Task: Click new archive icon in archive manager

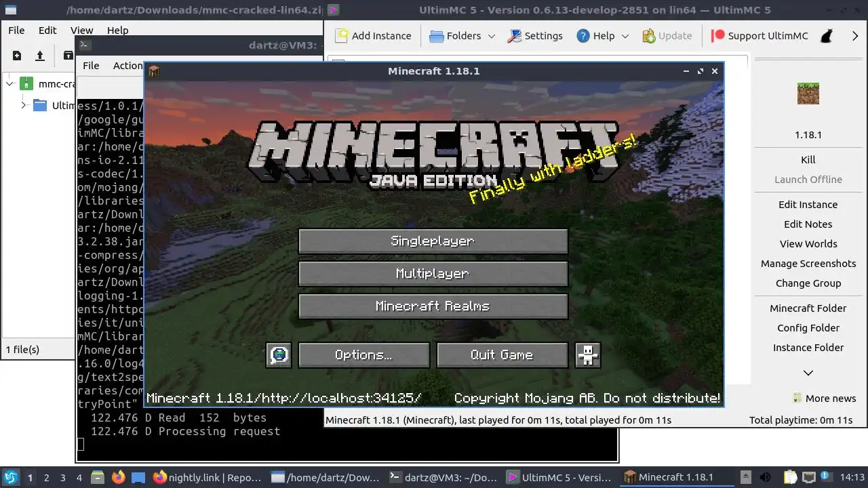Action: click(17, 56)
